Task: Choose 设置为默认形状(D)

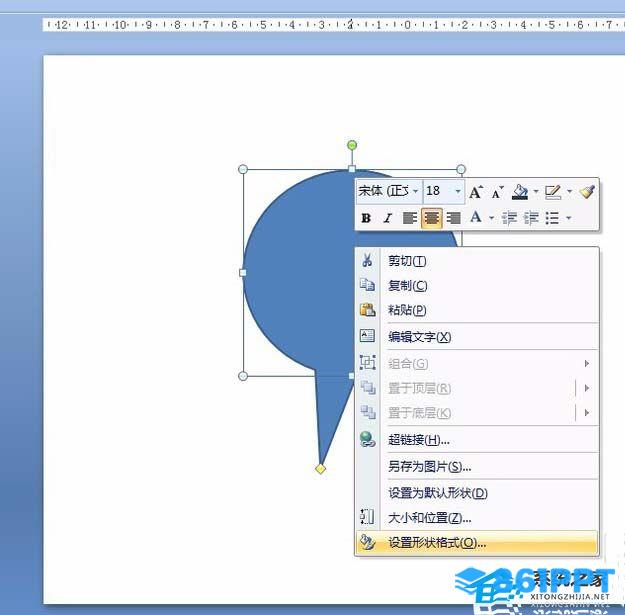Action: tap(477, 493)
